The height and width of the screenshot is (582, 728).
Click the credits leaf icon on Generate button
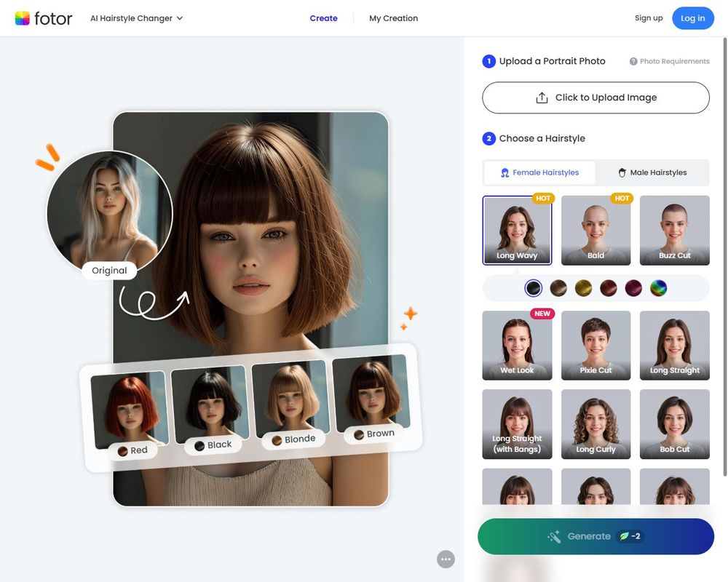click(x=626, y=536)
